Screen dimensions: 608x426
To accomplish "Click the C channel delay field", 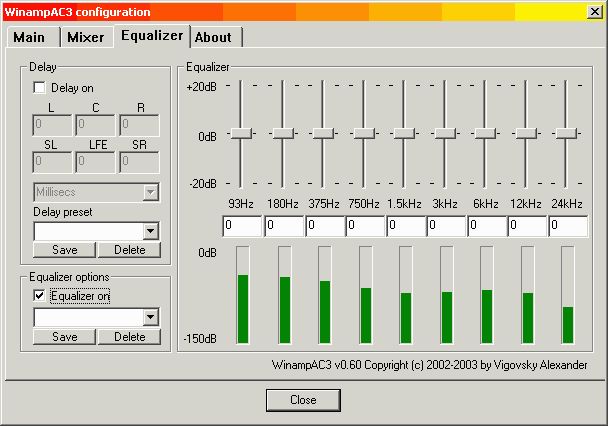I will point(95,125).
